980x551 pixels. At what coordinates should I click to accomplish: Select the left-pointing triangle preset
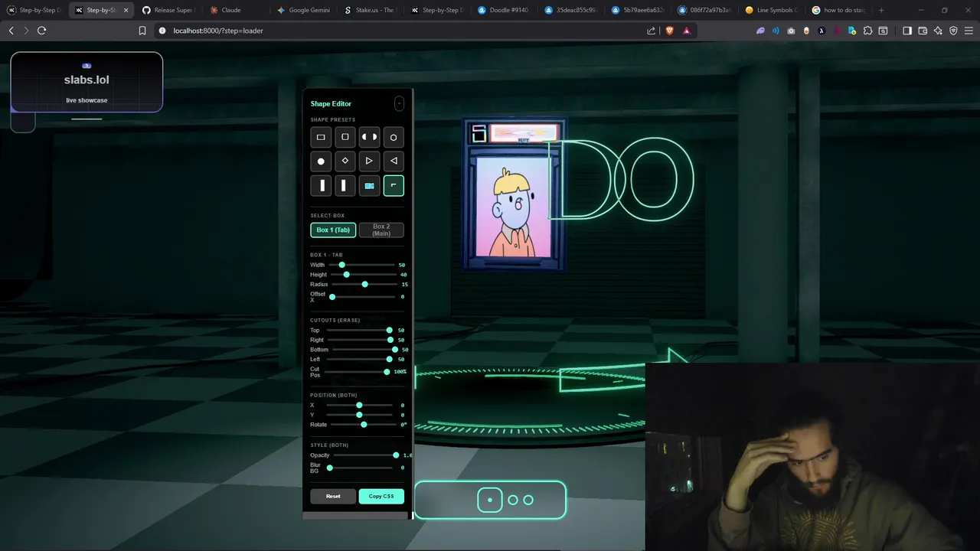click(x=394, y=161)
